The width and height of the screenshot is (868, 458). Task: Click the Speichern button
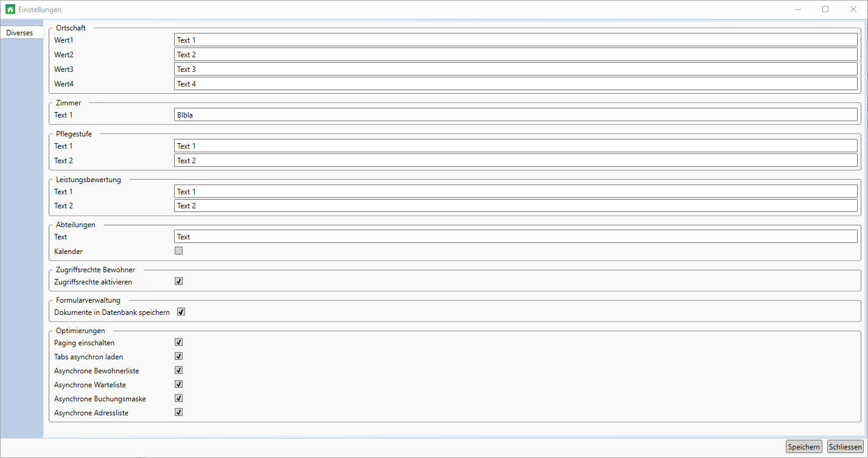tap(803, 446)
